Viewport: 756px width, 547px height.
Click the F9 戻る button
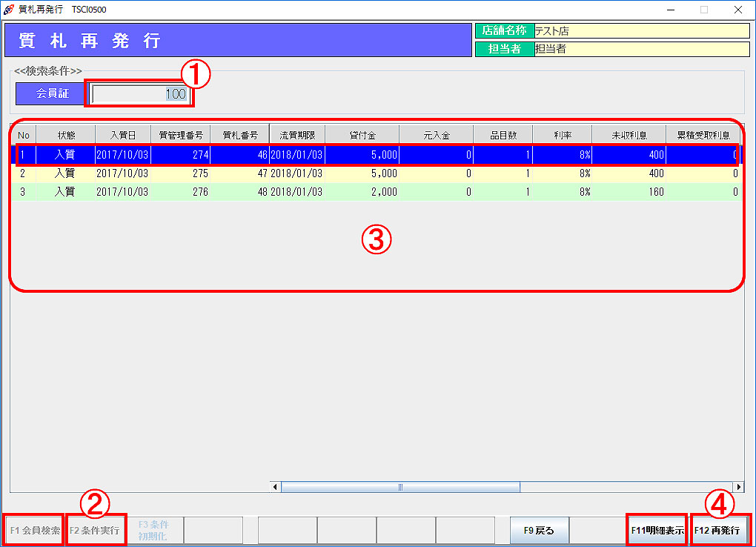539,531
